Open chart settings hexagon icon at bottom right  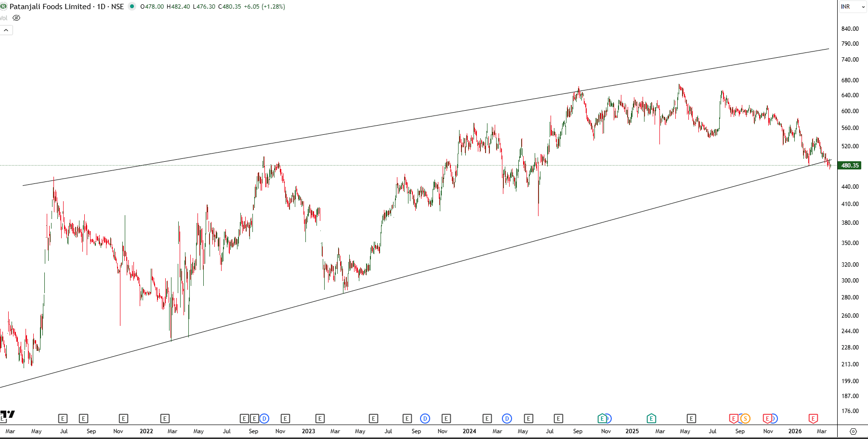point(853,431)
